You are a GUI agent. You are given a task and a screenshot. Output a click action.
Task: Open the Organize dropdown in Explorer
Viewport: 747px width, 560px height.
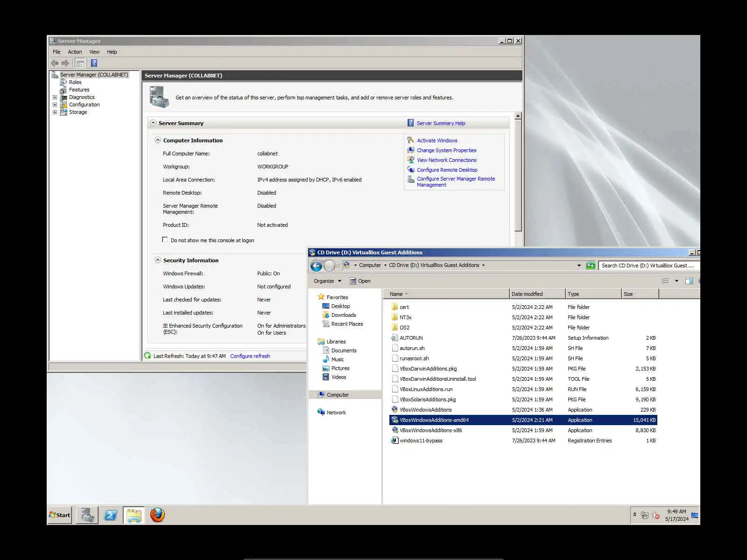coord(327,281)
